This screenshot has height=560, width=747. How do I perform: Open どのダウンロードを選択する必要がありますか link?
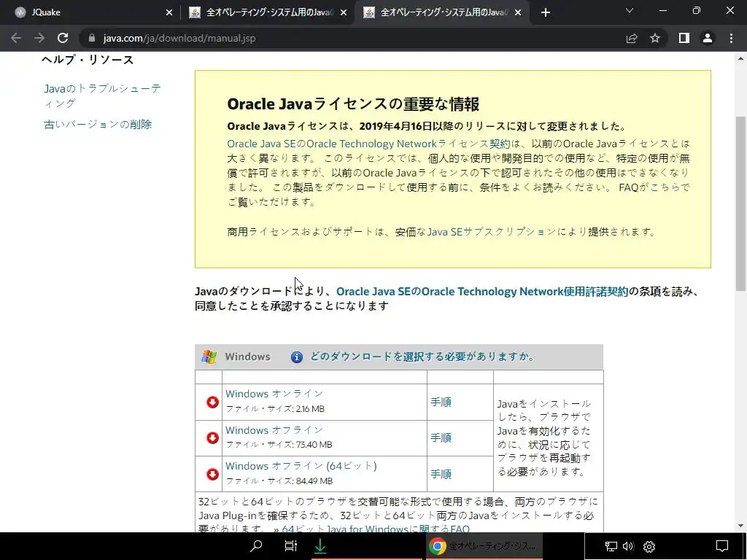422,357
